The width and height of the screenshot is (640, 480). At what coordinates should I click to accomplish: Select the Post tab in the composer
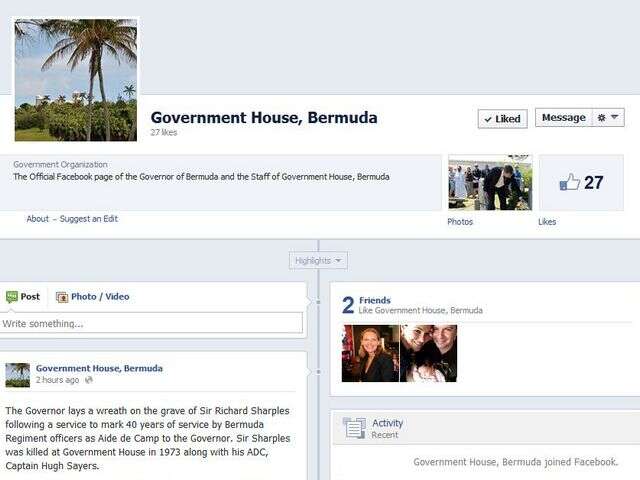point(23,297)
